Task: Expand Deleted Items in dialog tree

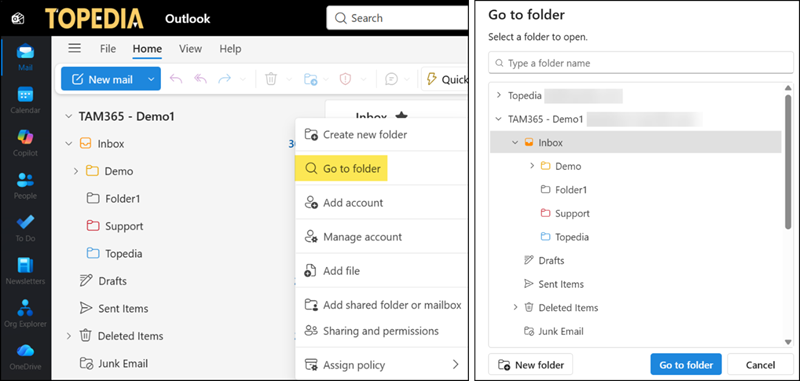Action: pos(515,308)
